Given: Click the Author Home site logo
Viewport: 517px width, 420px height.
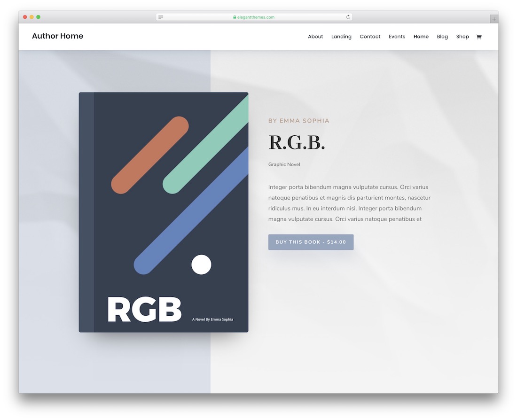Looking at the screenshot, I should [x=57, y=36].
